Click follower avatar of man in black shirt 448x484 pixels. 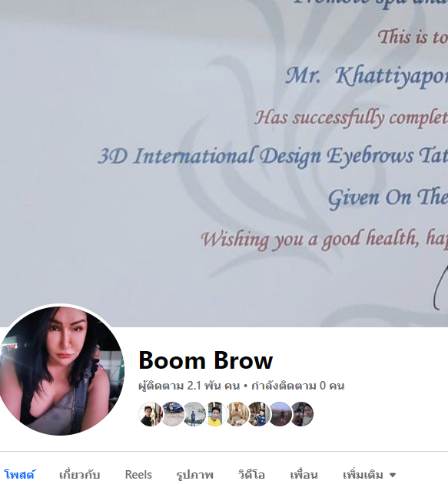click(150, 414)
